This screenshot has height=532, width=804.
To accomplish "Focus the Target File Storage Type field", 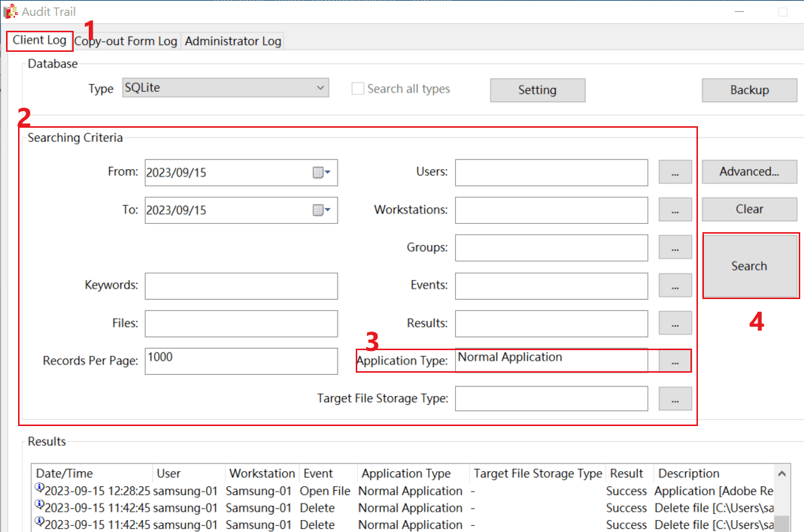I will click(551, 399).
